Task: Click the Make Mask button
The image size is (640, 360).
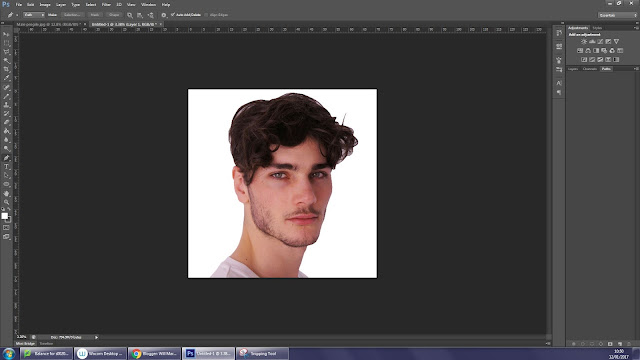Action: point(95,15)
